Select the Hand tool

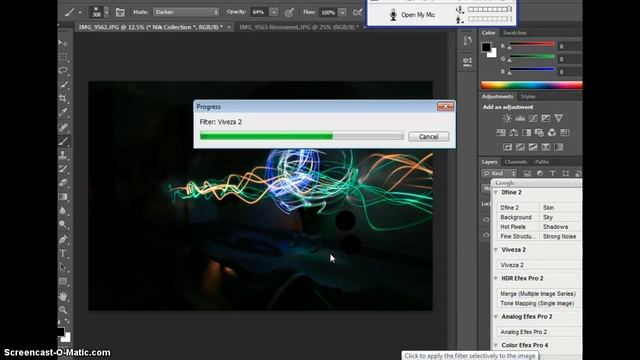pyautogui.click(x=63, y=296)
